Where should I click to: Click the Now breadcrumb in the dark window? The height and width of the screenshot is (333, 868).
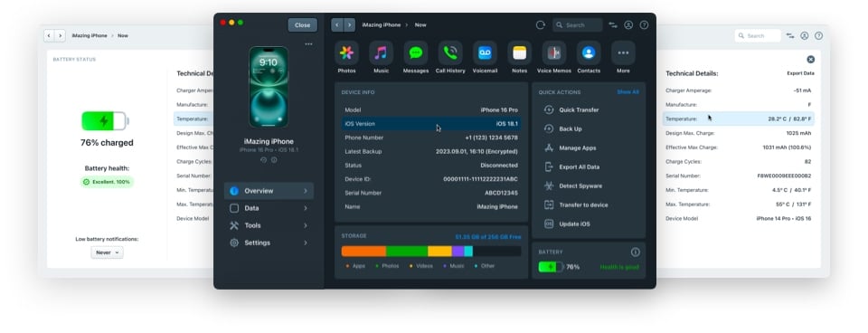(420, 25)
